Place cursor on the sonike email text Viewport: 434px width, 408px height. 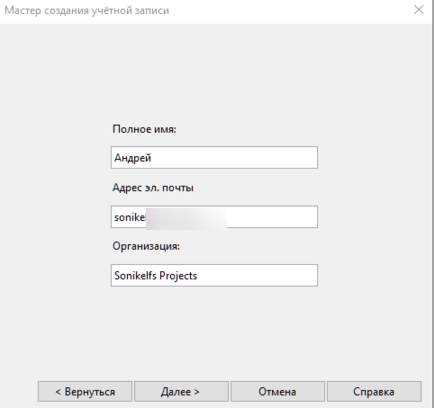pyautogui.click(x=130, y=217)
